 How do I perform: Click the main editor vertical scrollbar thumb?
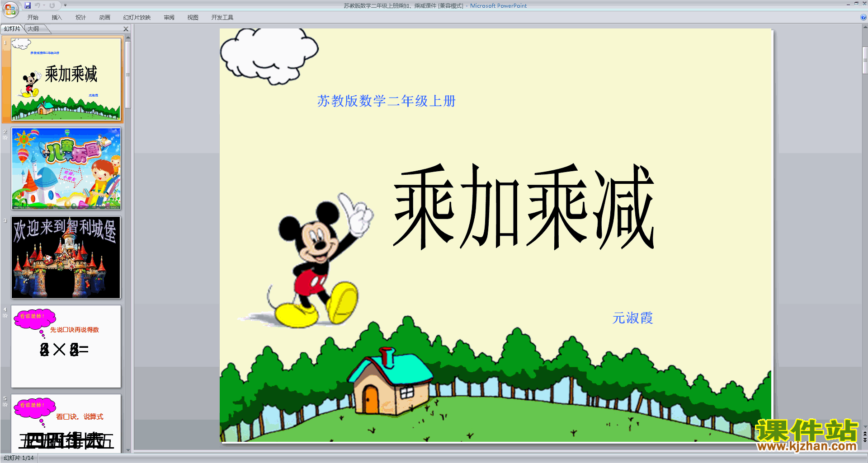coord(865,60)
